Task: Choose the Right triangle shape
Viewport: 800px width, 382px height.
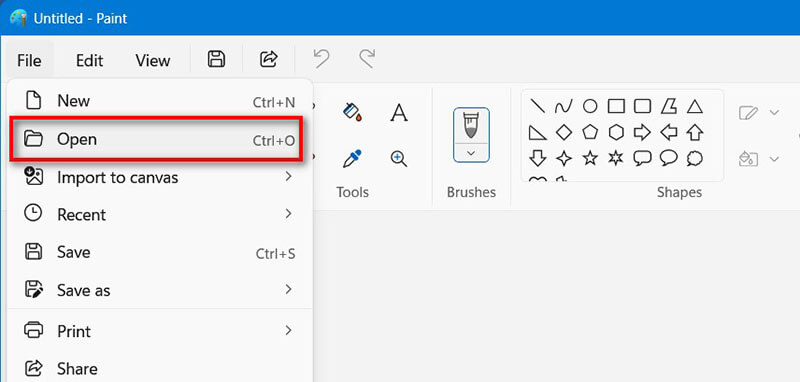Action: coord(537,133)
